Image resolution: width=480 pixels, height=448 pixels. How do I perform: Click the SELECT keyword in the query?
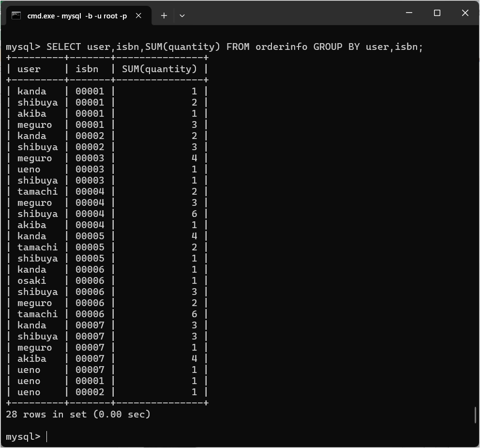(x=63, y=46)
